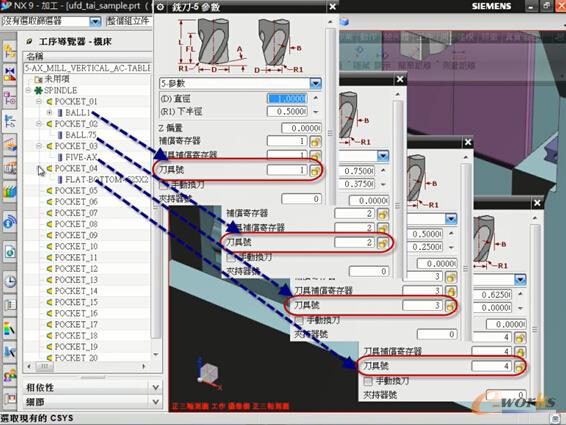Open dropdown above the 0.6250 value in fourth dialog

click(520, 279)
